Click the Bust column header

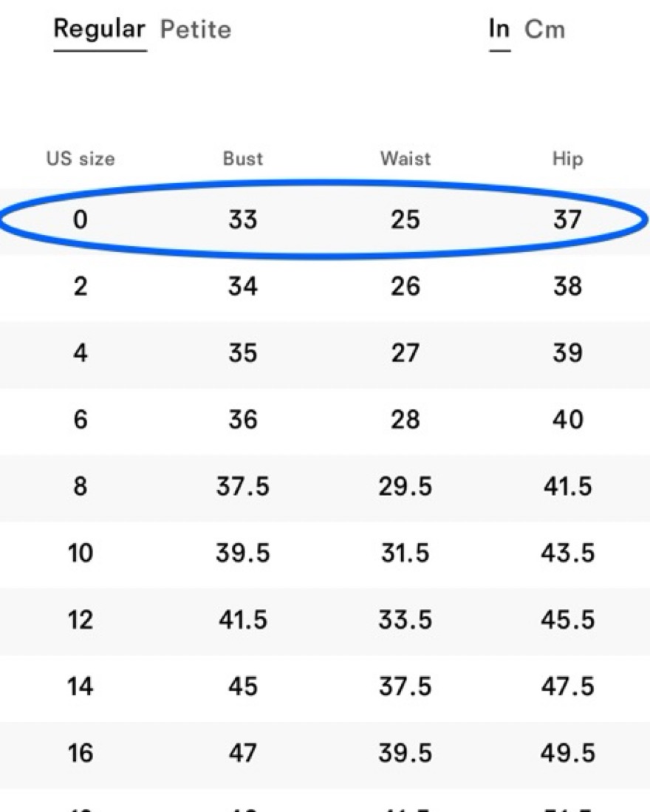[242, 159]
